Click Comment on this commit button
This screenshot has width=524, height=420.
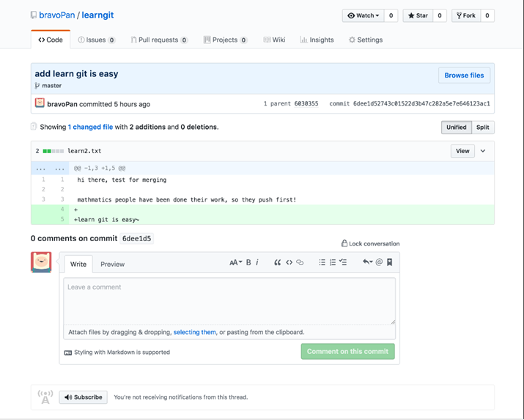347,352
